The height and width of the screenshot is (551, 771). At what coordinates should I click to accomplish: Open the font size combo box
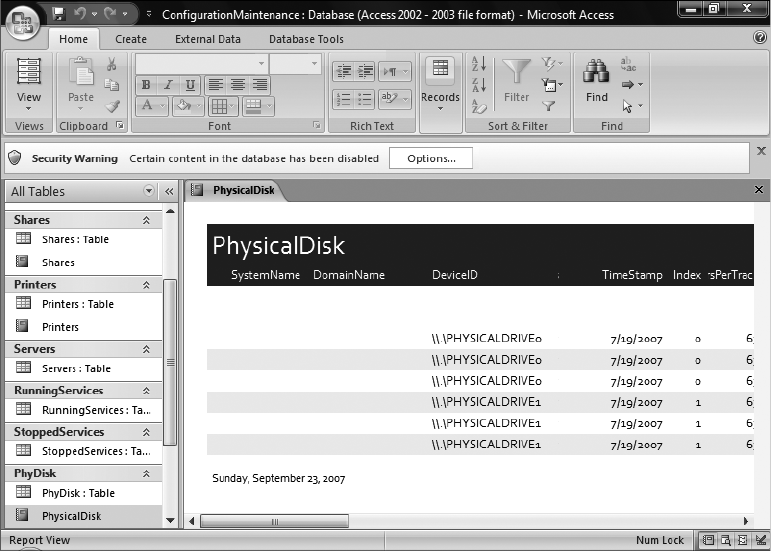[296, 63]
